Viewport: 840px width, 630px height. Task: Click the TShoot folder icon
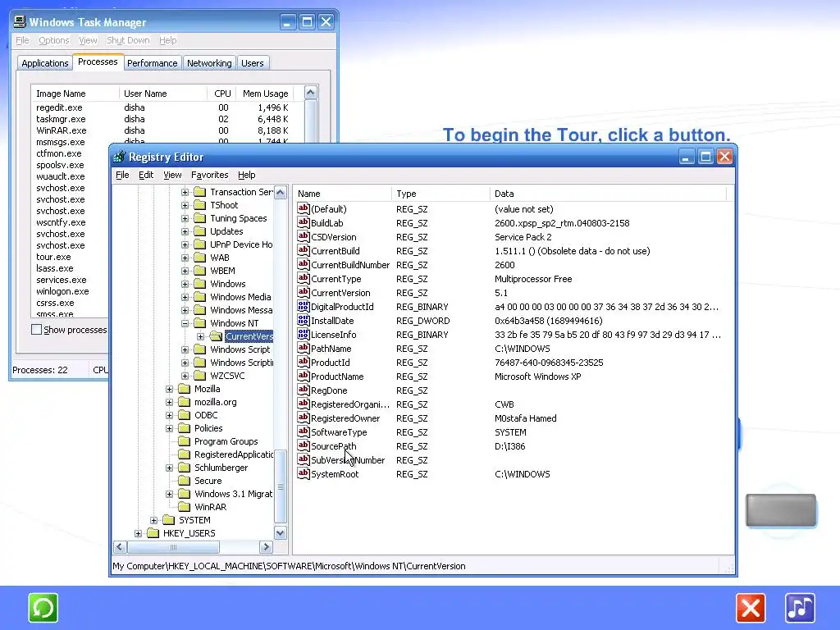[200, 204]
